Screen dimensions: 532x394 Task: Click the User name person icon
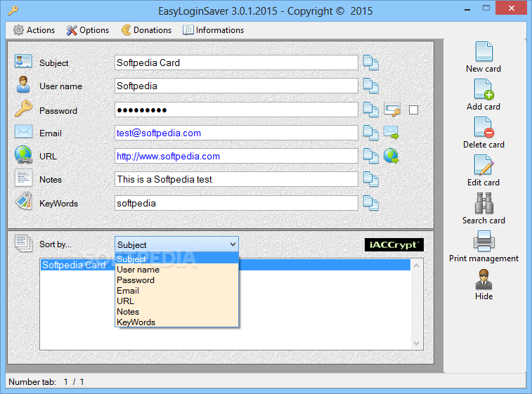click(23, 85)
